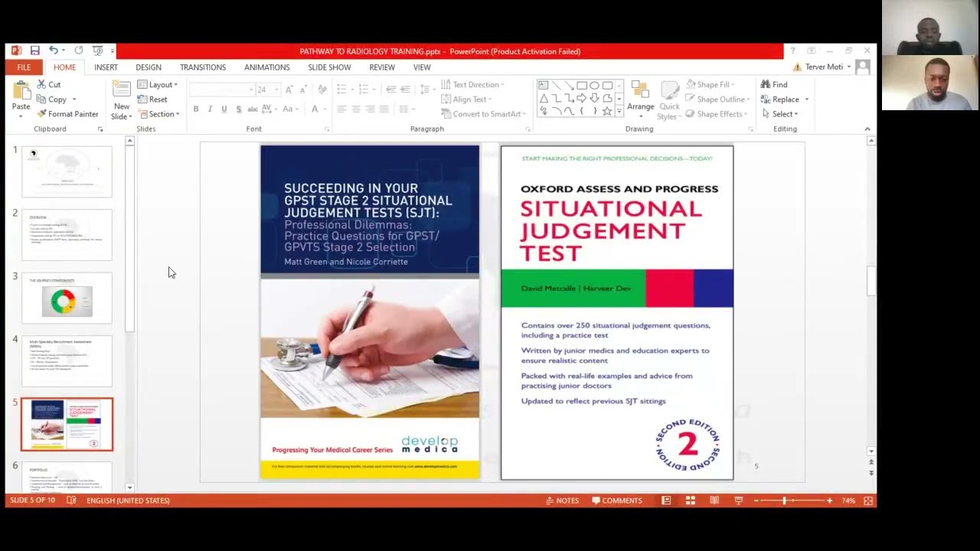Toggle Strikethrough formatting
Viewport: 980px width, 551px height.
(253, 109)
